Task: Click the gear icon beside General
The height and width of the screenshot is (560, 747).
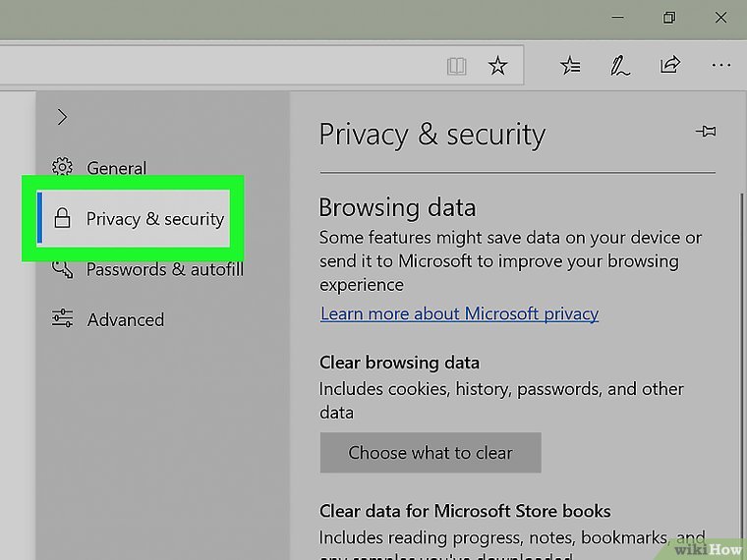Action: coord(63,167)
